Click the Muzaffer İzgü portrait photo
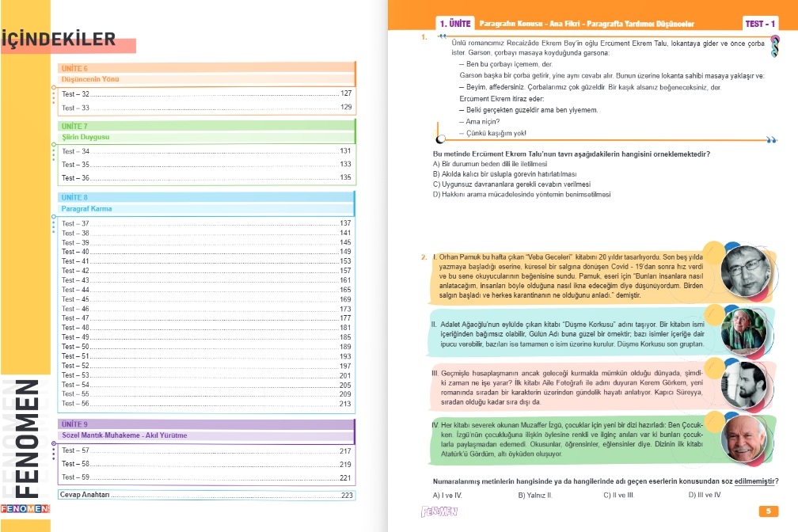Screen dimensions: 798x532 click(x=743, y=439)
